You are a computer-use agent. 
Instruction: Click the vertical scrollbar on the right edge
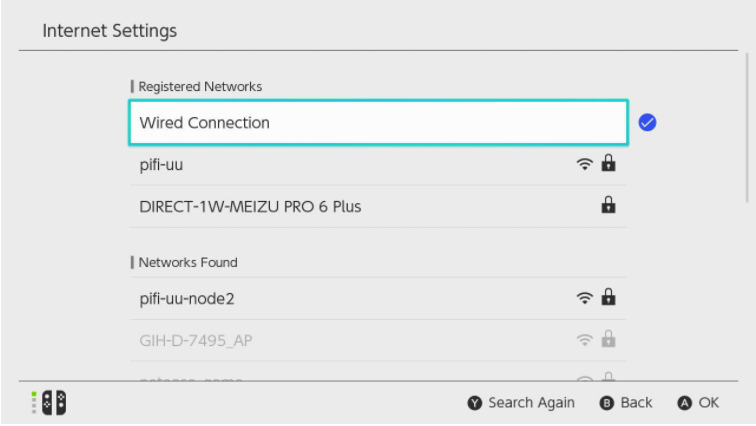[x=747, y=128]
